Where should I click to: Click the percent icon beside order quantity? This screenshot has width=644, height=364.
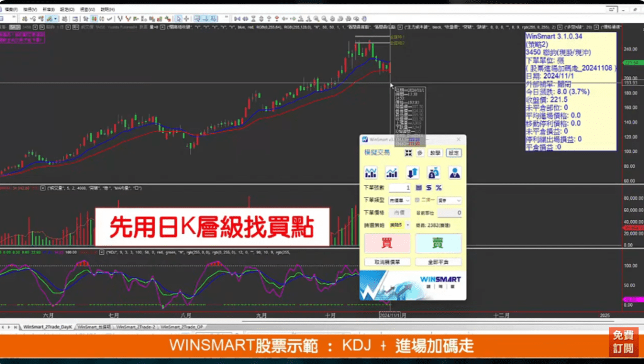[x=438, y=187]
